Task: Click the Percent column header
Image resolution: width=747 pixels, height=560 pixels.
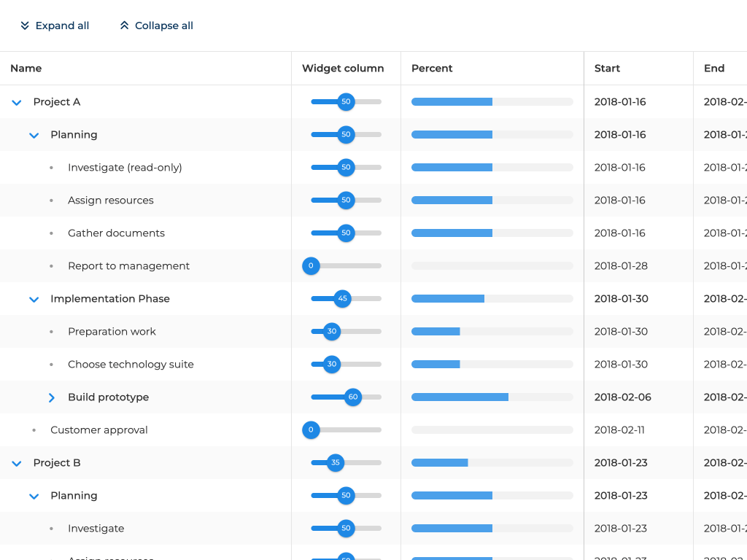Action: pyautogui.click(x=432, y=69)
